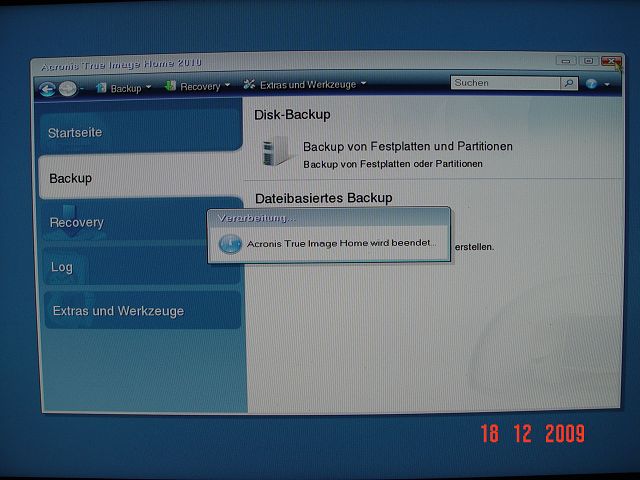Click the computer tower disk backup icon
Viewport: 640px width, 480px height.
click(x=277, y=152)
